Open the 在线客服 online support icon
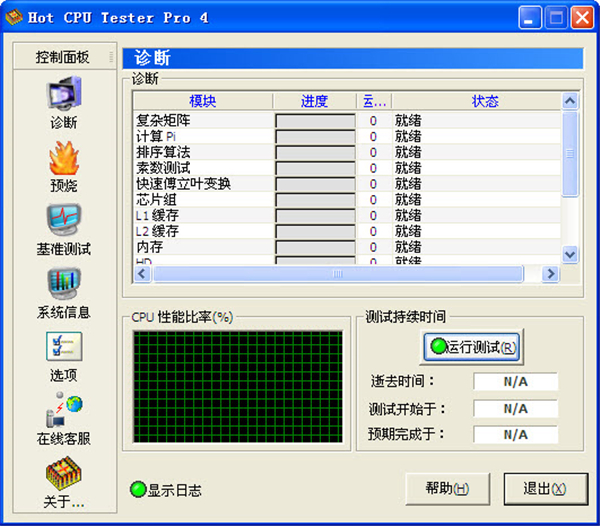600x526 pixels. pyautogui.click(x=64, y=410)
